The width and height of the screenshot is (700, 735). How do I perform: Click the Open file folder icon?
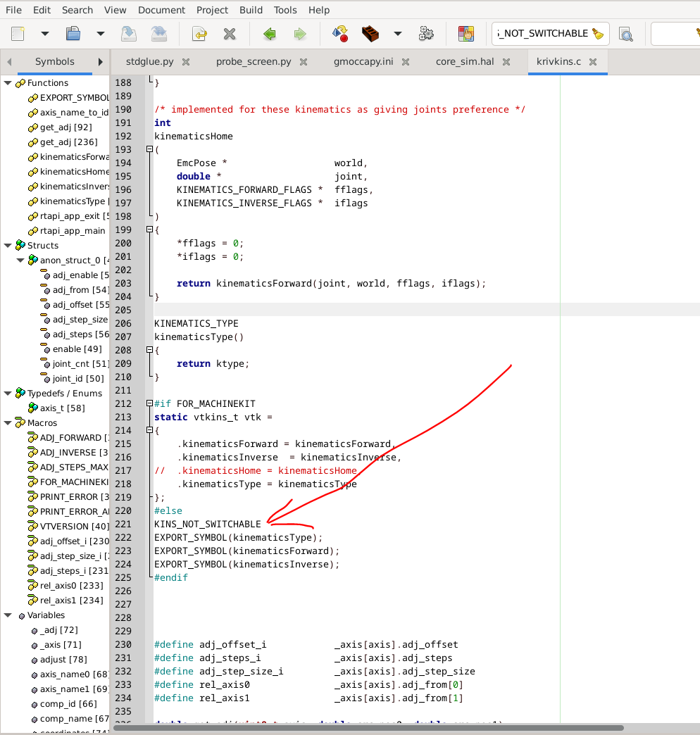click(x=73, y=33)
